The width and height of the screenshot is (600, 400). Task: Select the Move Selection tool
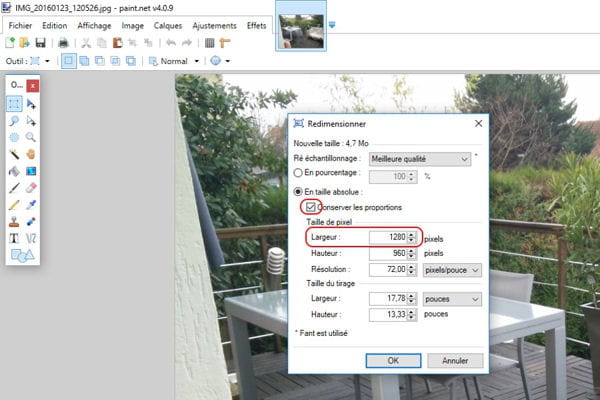(31, 121)
